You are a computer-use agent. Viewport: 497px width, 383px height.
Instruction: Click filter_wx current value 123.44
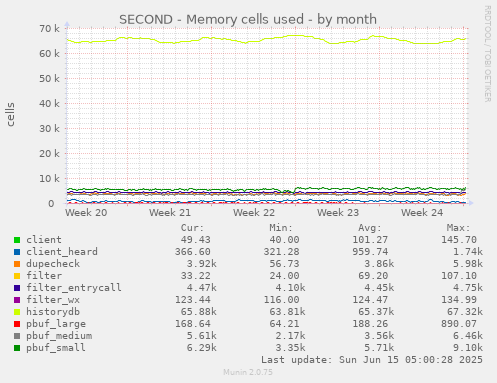pos(193,300)
